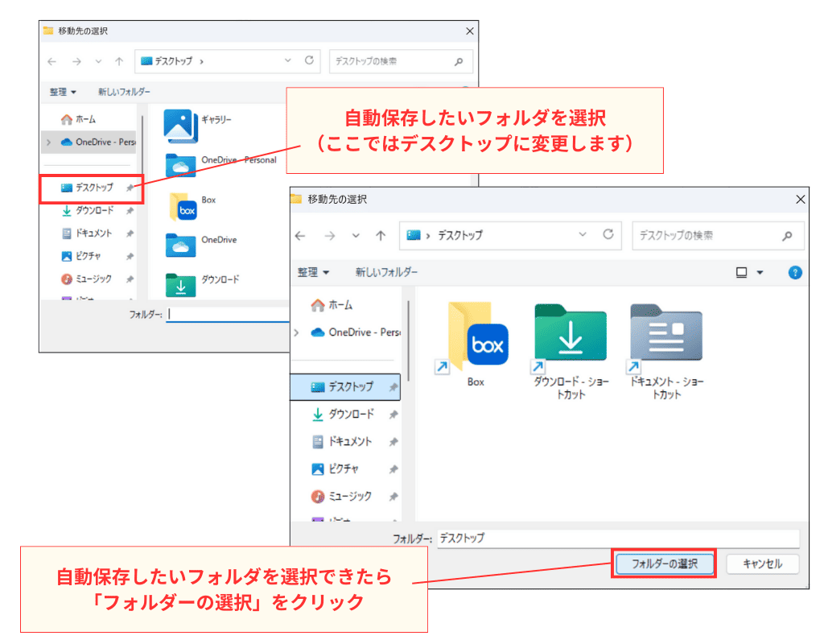Viewport: 824px width, 644px height.
Task: Click the キャンセル button
Action: 762,563
